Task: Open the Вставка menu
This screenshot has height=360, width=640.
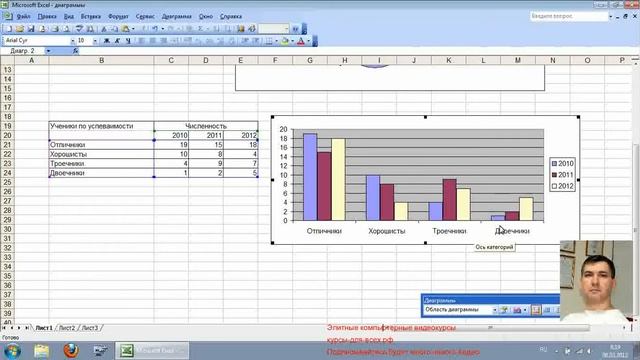Action: (x=91, y=16)
